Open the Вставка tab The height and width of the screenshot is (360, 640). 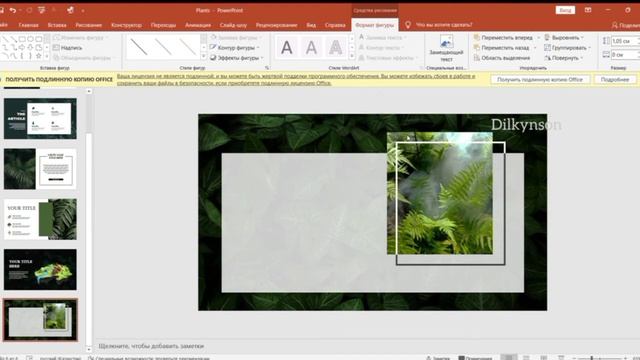pos(57,25)
